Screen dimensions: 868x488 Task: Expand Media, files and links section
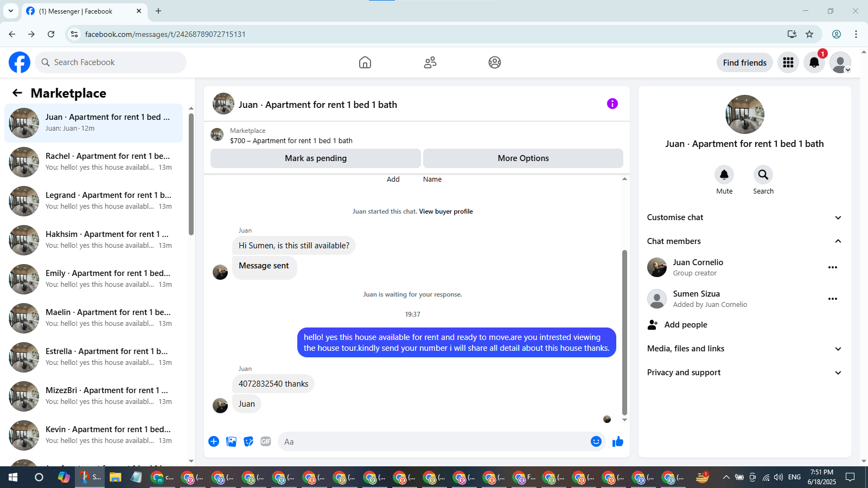(745, 349)
